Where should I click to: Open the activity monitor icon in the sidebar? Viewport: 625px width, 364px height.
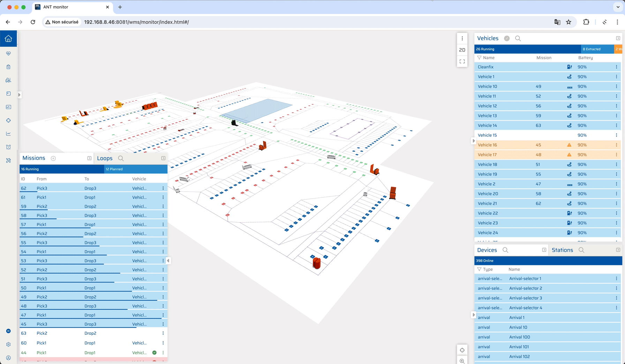click(8, 107)
